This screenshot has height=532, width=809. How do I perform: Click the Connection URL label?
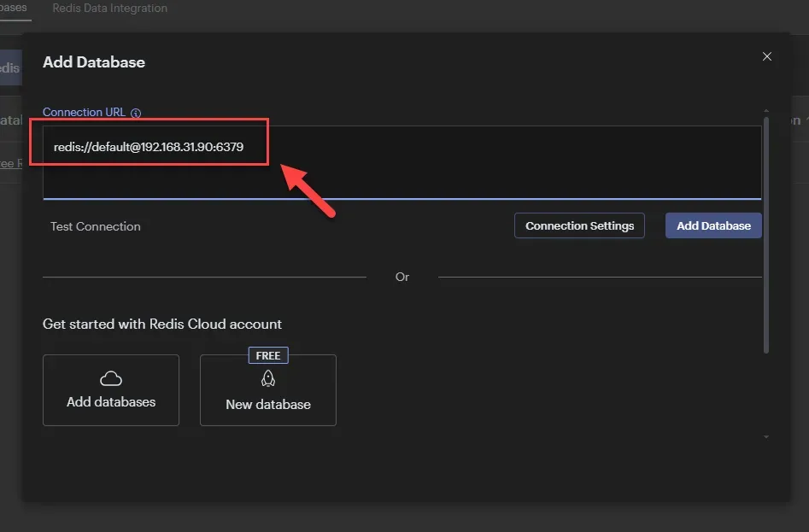click(84, 113)
